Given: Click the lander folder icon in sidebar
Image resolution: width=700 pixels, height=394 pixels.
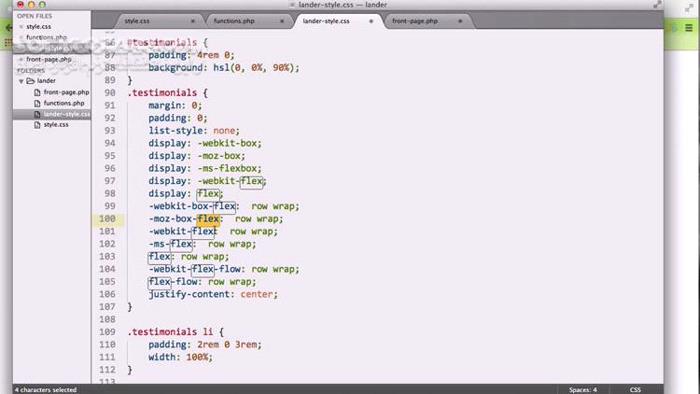Looking at the screenshot, I should (x=30, y=81).
